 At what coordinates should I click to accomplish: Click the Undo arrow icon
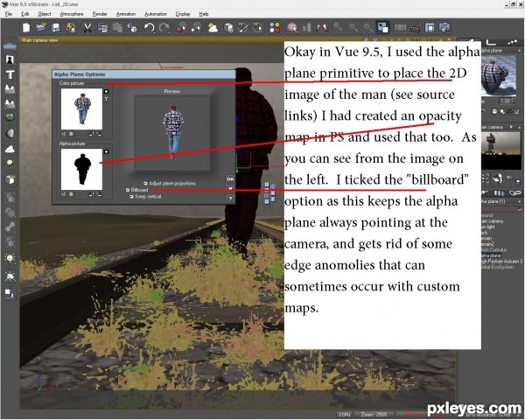[x=150, y=27]
